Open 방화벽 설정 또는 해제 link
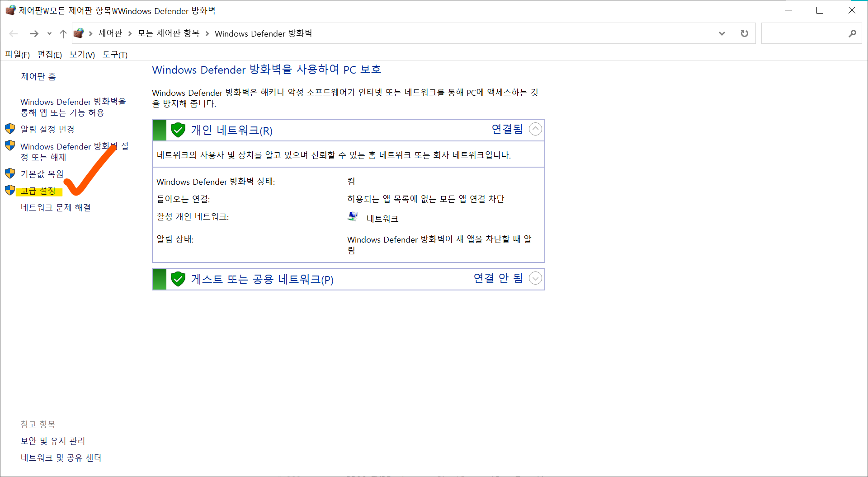Viewport: 868px width, 477px height. point(75,152)
